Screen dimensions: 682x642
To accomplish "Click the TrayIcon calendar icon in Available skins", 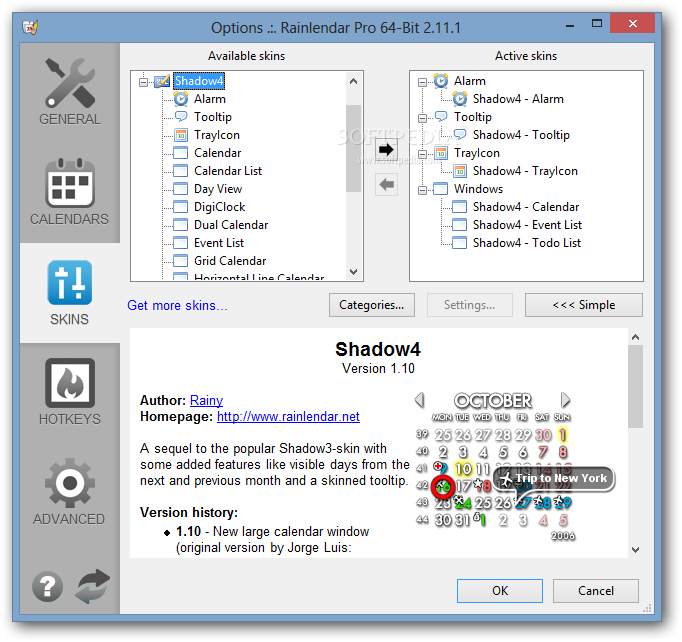I will [x=181, y=135].
